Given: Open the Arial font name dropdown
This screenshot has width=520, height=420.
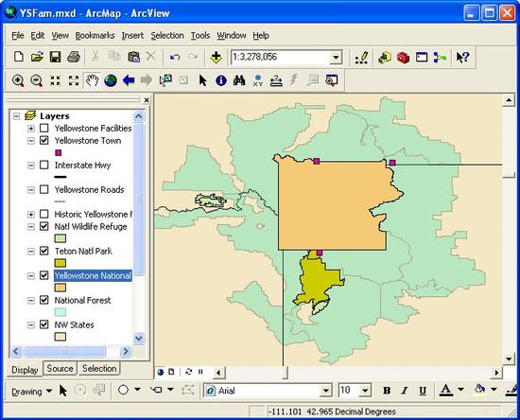Looking at the screenshot, I should (x=326, y=391).
